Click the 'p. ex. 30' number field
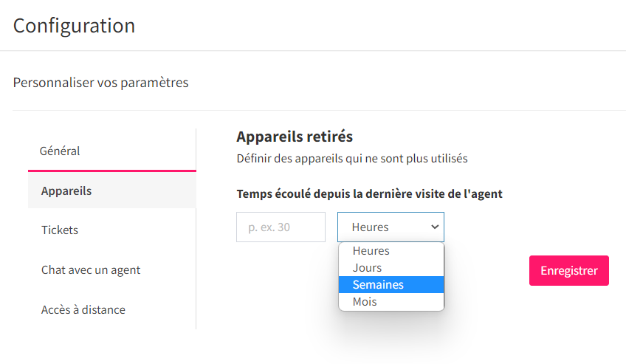 tap(281, 227)
